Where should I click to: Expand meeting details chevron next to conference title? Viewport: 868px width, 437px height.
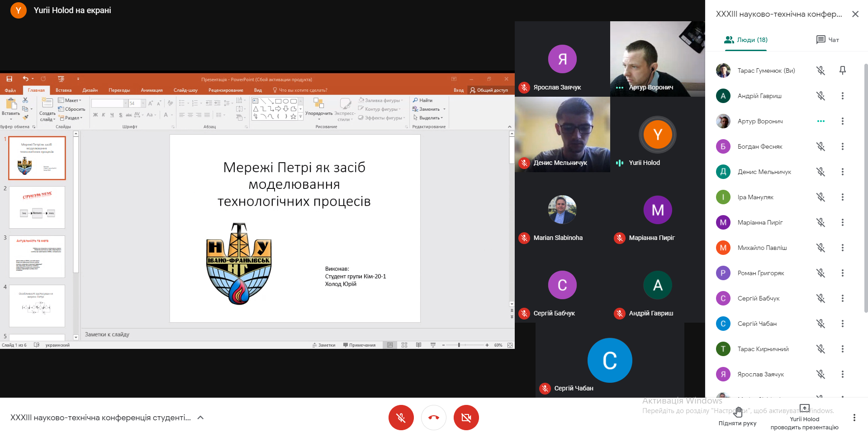click(x=200, y=418)
